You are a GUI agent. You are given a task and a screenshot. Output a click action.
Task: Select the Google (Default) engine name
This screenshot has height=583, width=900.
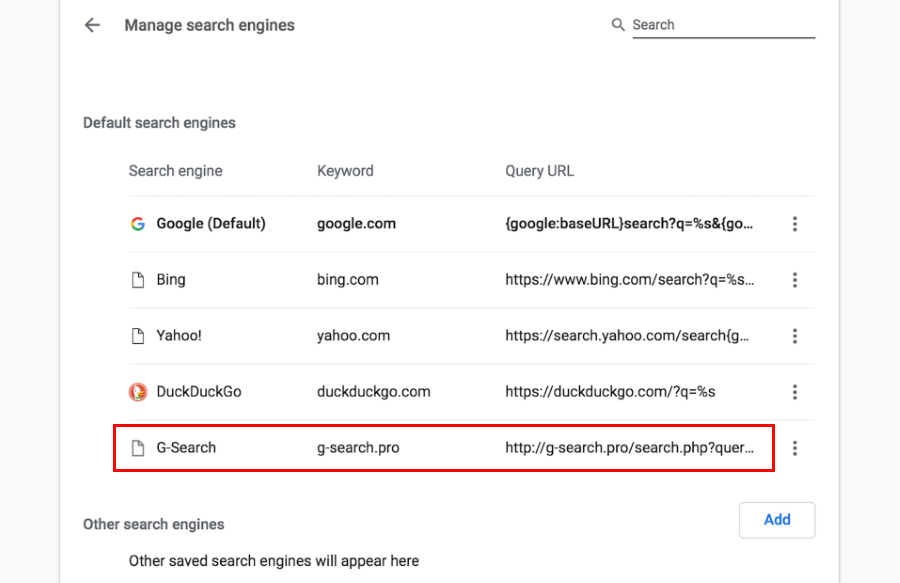point(211,224)
